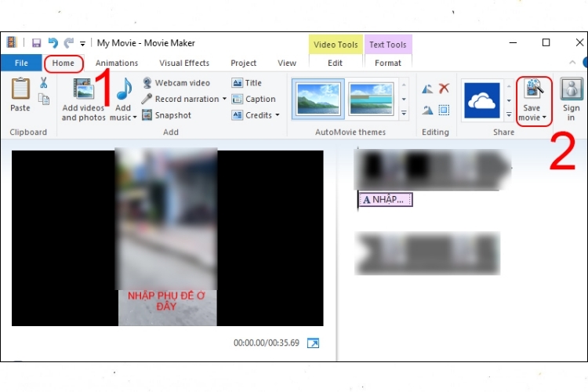Image resolution: width=588 pixels, height=392 pixels.
Task: Add a Caption to the clip
Action: 253,99
